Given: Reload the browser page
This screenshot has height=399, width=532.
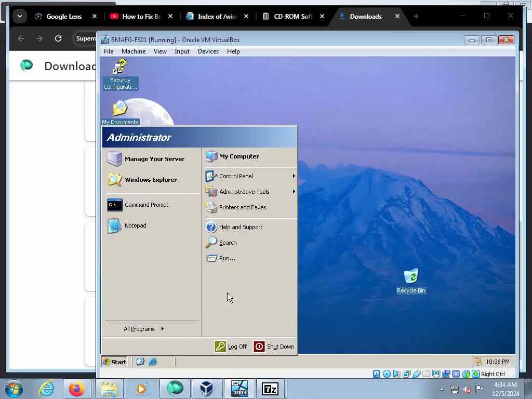Looking at the screenshot, I should (58, 38).
